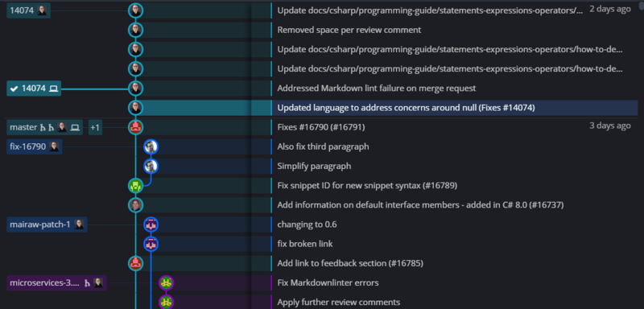Image resolution: width=644 pixels, height=309 pixels.
Task: Select the checked-out 14074 local branch label
Action: click(x=34, y=89)
